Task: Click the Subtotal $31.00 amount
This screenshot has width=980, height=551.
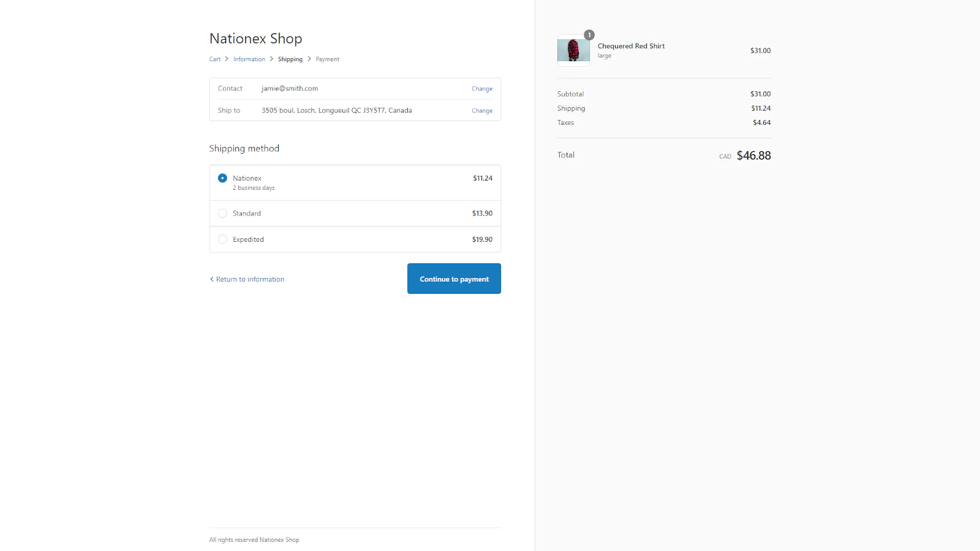Action: pos(761,94)
